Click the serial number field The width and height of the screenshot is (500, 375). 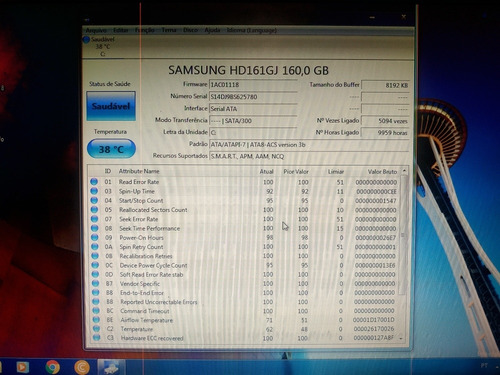click(253, 97)
